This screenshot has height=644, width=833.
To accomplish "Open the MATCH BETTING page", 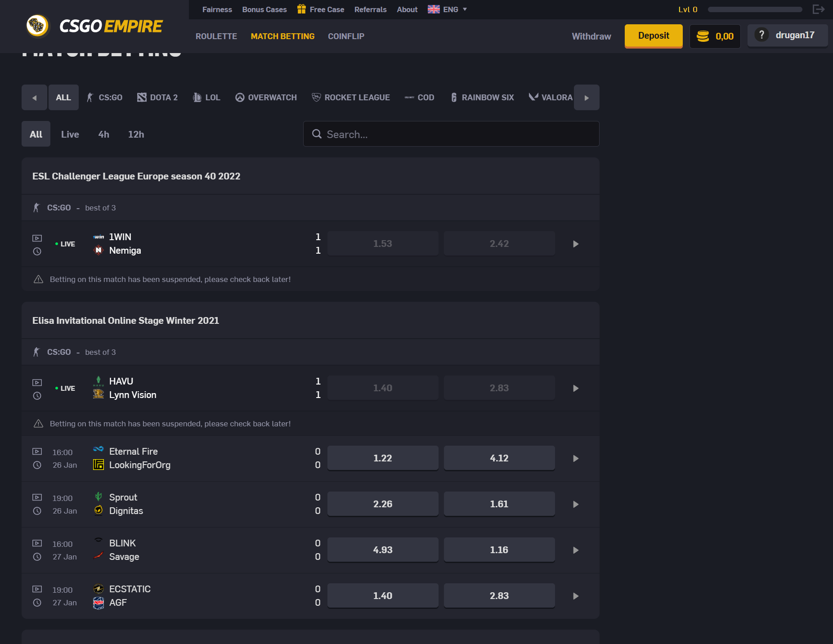I will pos(283,36).
